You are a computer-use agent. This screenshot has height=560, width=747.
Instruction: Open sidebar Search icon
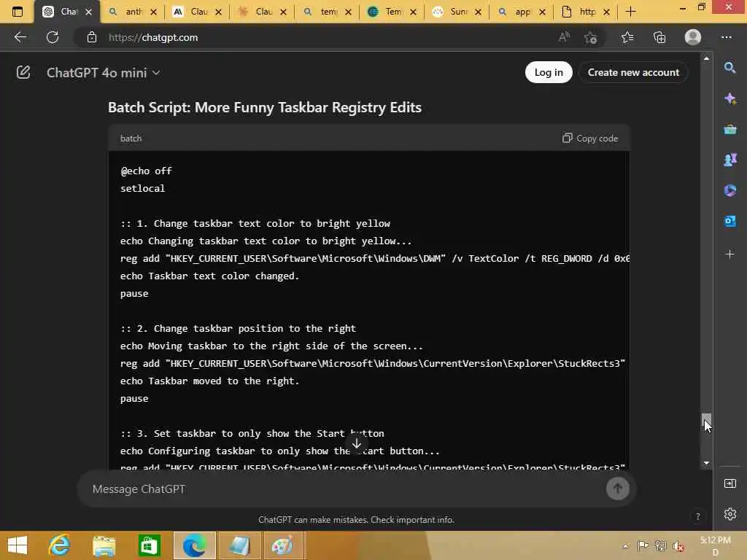click(729, 68)
